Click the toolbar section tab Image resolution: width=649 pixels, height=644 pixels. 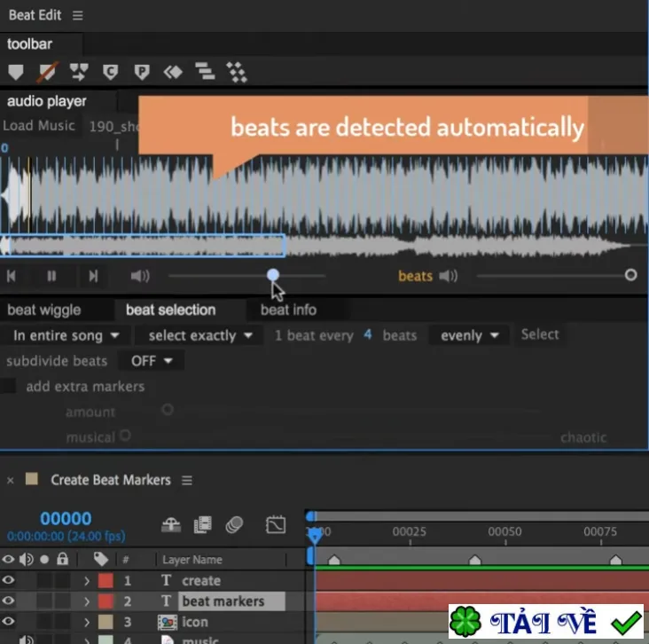pos(29,43)
